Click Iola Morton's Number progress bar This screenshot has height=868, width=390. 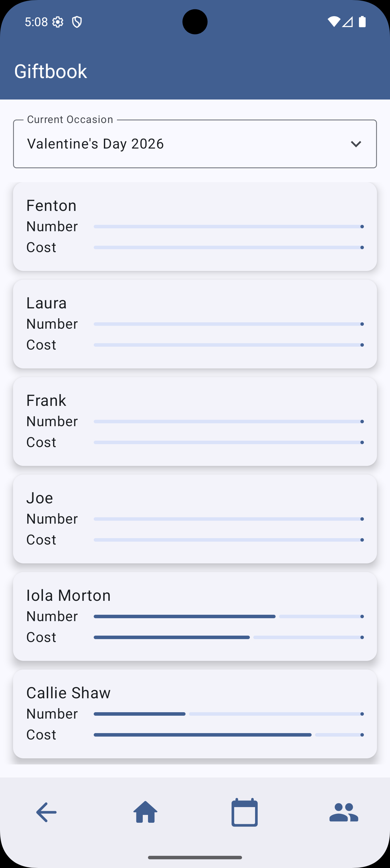229,616
